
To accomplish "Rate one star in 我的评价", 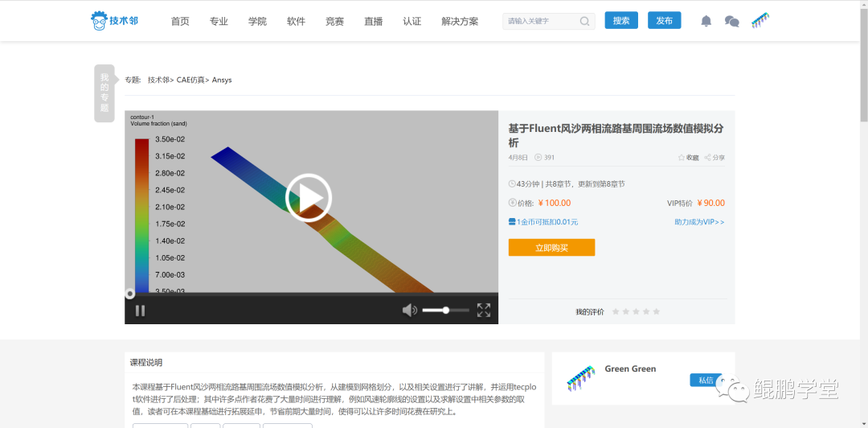I will tap(616, 311).
